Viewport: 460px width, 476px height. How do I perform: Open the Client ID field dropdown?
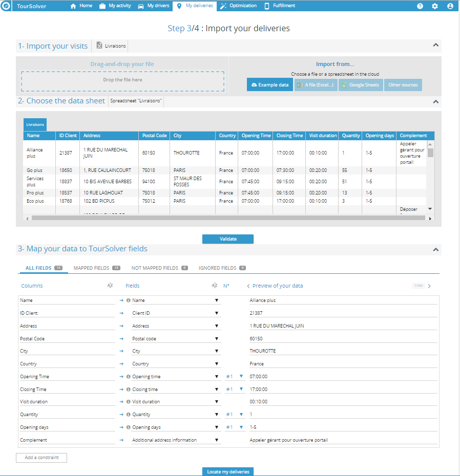[x=176, y=313]
